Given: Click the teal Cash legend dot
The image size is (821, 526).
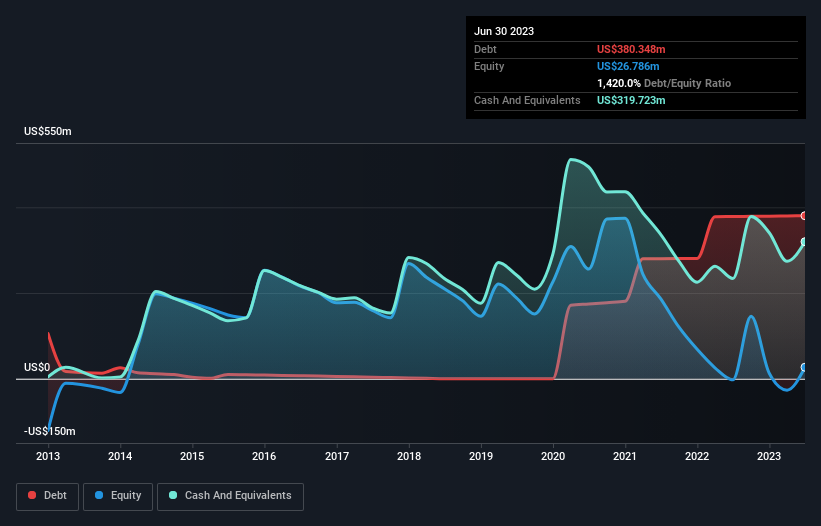Looking at the screenshot, I should click(x=173, y=495).
